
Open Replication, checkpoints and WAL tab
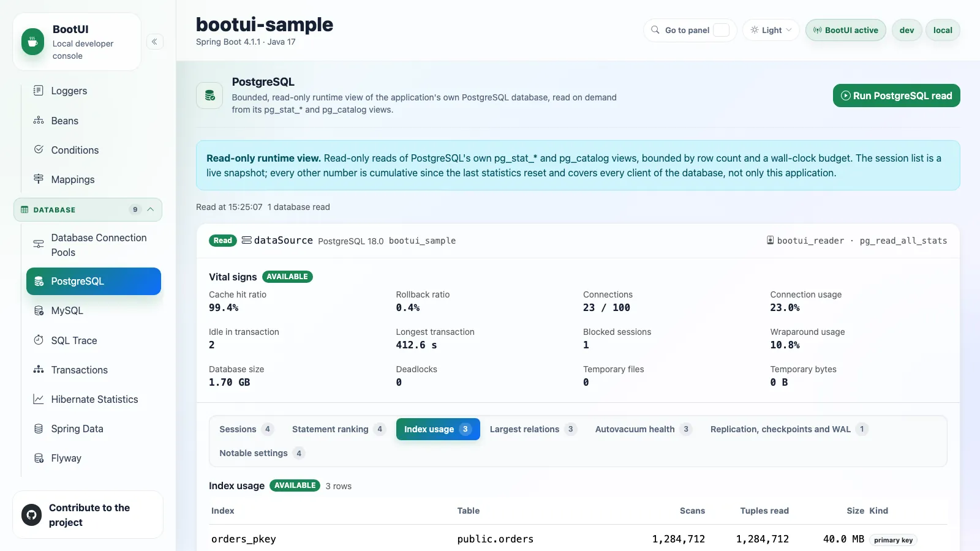click(789, 429)
